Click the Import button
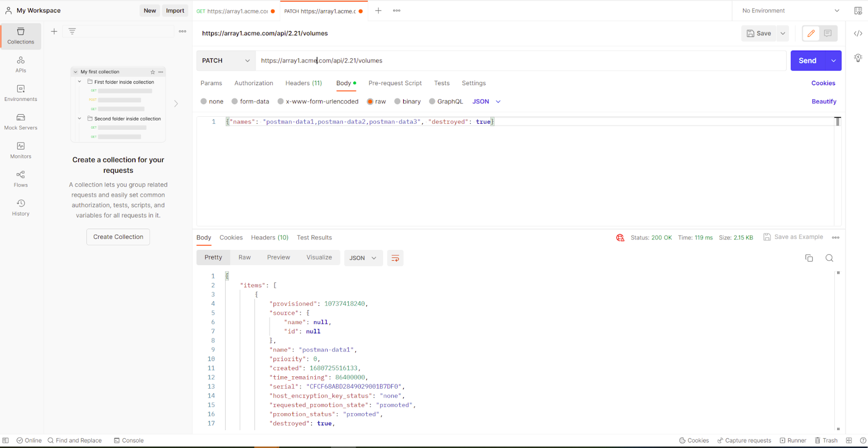This screenshot has height=448, width=868. 175,11
